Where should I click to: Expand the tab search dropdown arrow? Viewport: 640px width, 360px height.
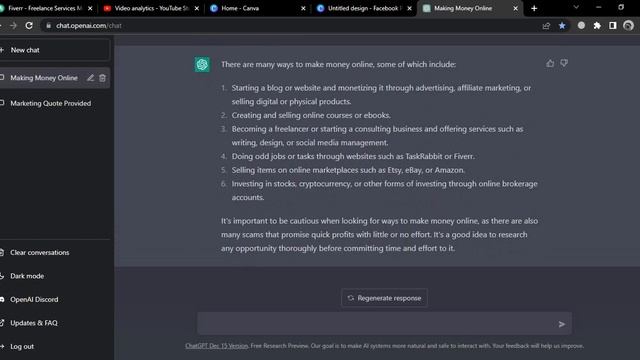[576, 7]
